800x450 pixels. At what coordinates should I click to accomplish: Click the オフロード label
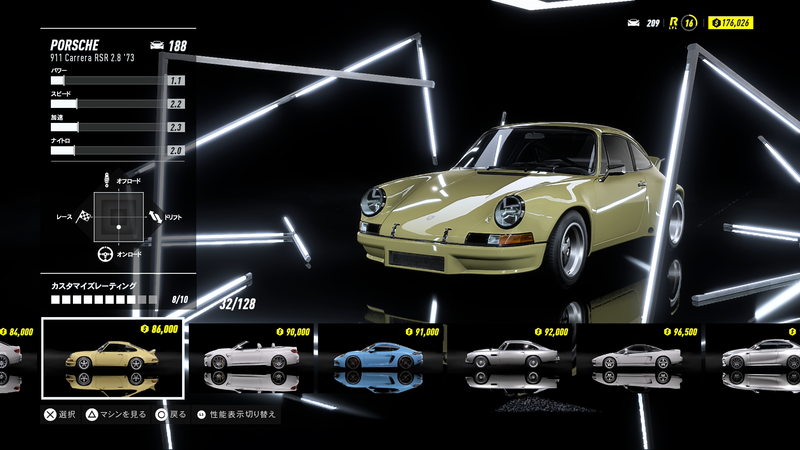129,181
